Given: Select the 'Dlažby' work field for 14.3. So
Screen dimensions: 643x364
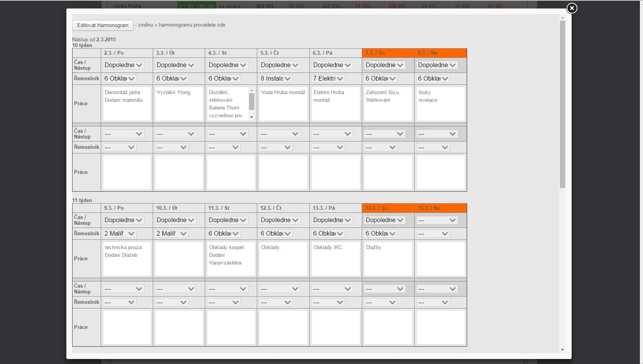Looking at the screenshot, I should pos(388,259).
